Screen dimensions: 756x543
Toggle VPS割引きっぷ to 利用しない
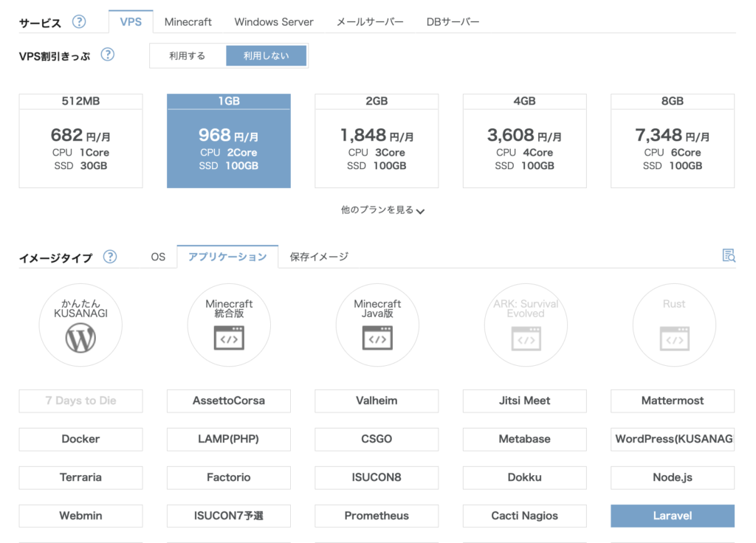pyautogui.click(x=266, y=56)
